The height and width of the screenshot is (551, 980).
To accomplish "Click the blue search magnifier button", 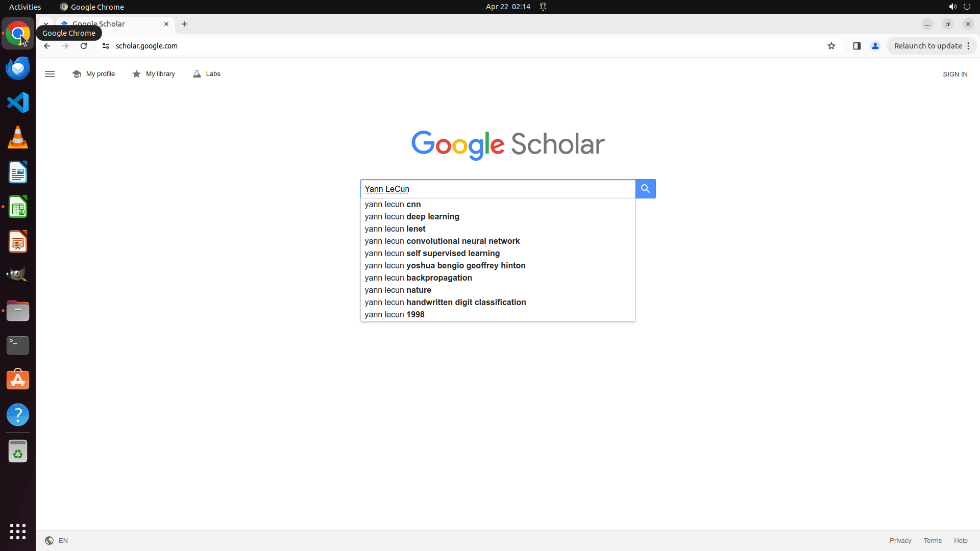I will tap(645, 189).
